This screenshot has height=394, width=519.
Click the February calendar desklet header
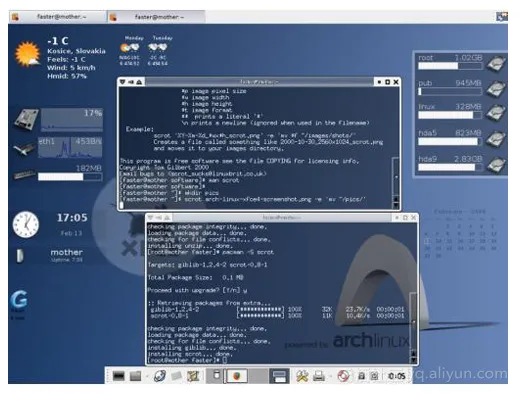point(460,212)
